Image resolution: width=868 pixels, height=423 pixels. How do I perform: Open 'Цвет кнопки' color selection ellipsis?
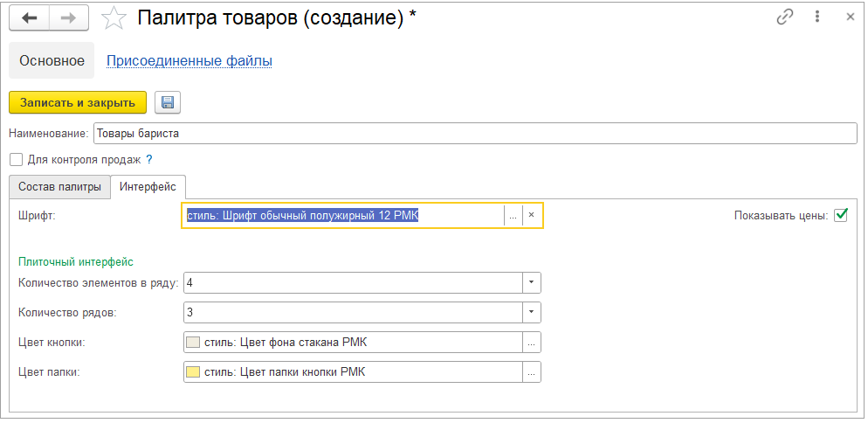(x=531, y=342)
